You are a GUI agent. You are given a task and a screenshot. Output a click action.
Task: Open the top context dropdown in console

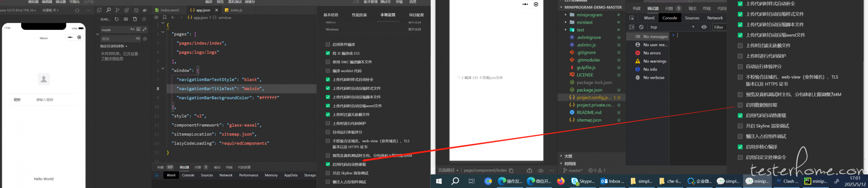[x=672, y=27]
